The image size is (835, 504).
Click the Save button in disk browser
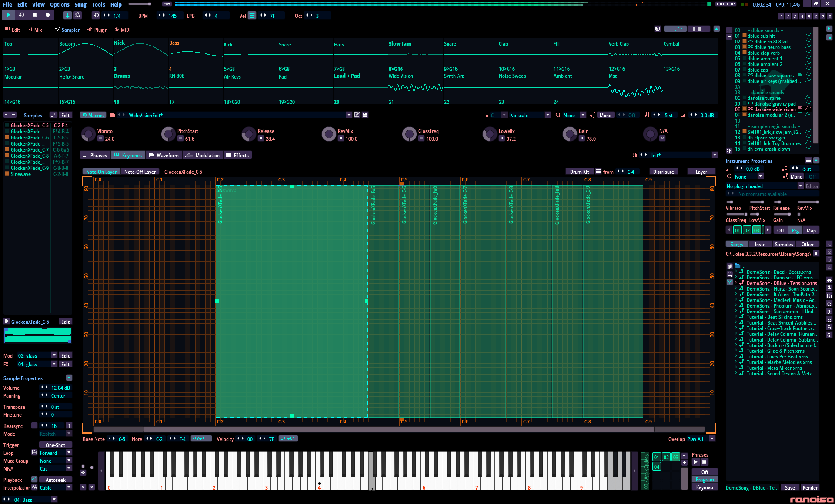pos(790,487)
